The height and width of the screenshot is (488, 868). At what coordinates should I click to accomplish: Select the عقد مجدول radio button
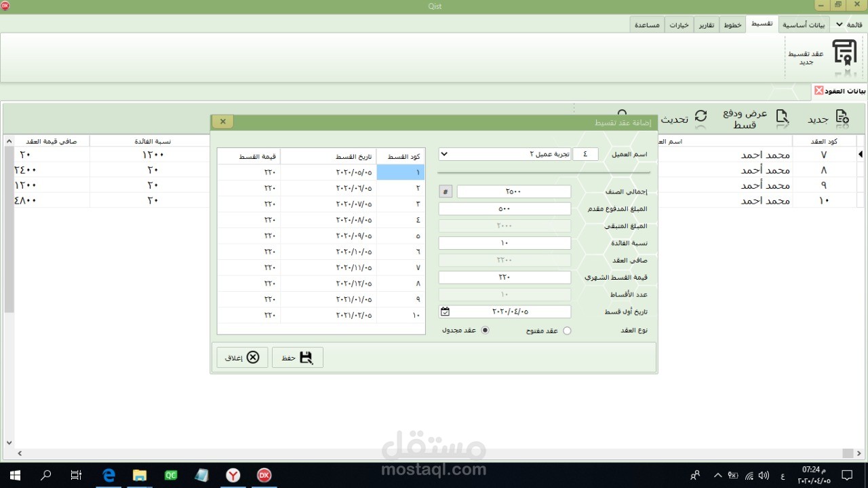tap(485, 331)
